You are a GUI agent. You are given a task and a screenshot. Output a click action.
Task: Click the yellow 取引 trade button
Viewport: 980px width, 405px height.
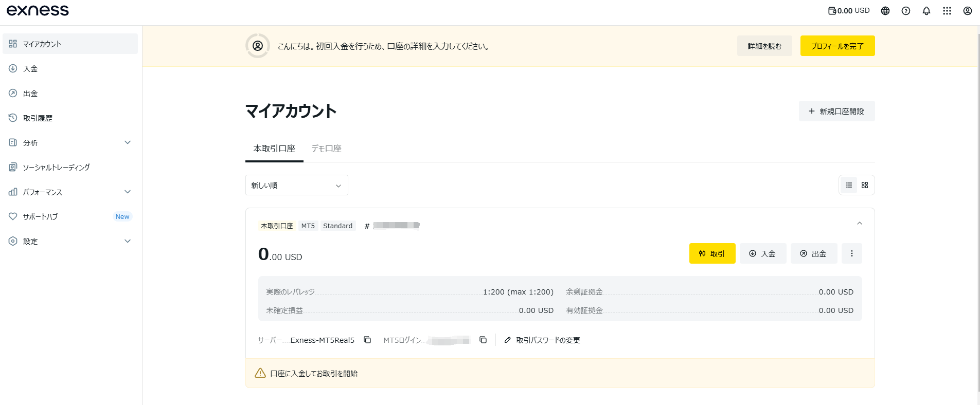pos(712,253)
